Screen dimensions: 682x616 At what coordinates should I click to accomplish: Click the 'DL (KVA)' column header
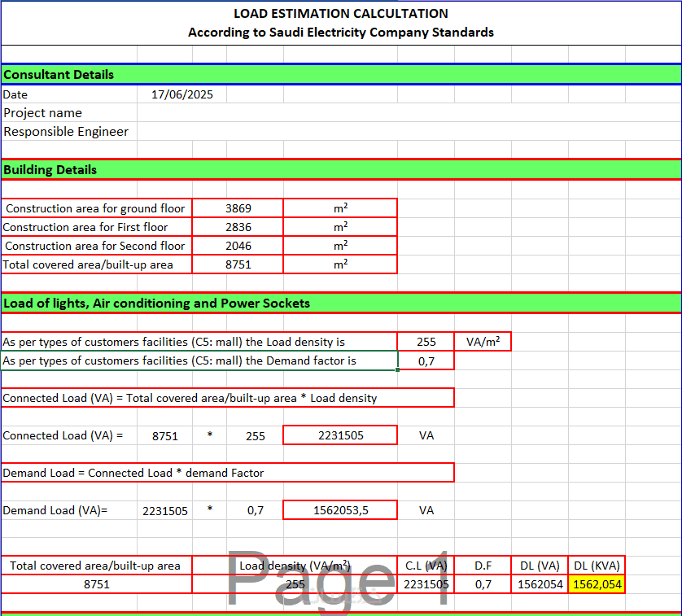tap(597, 566)
